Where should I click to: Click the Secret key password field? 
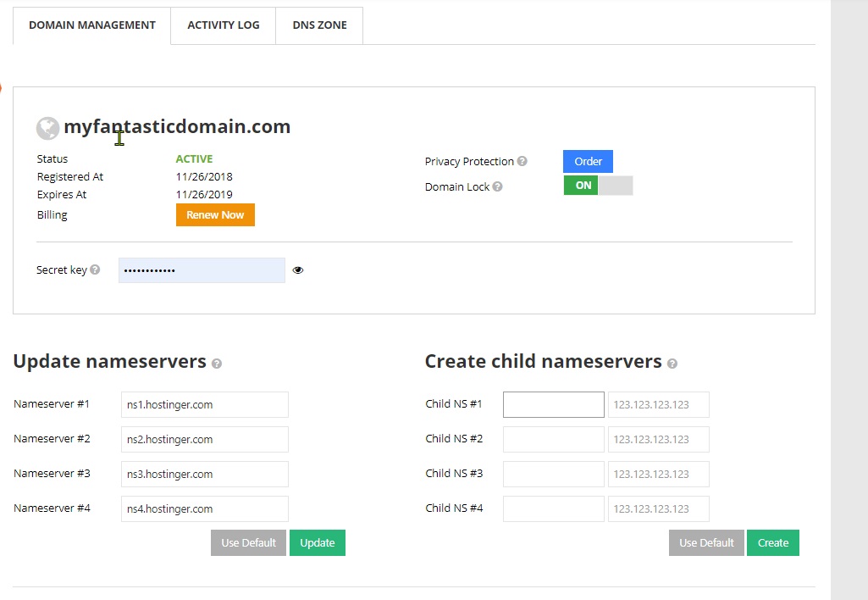pos(202,270)
